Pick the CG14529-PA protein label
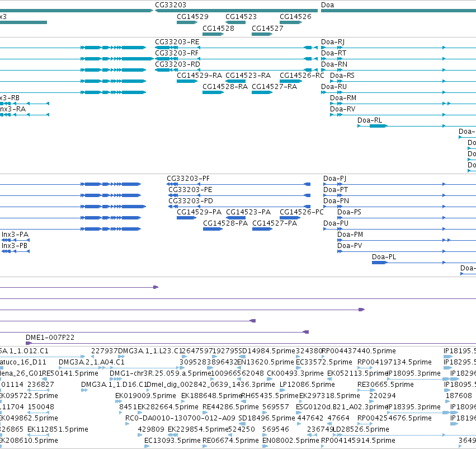This screenshot has width=476, height=449. tap(199, 212)
